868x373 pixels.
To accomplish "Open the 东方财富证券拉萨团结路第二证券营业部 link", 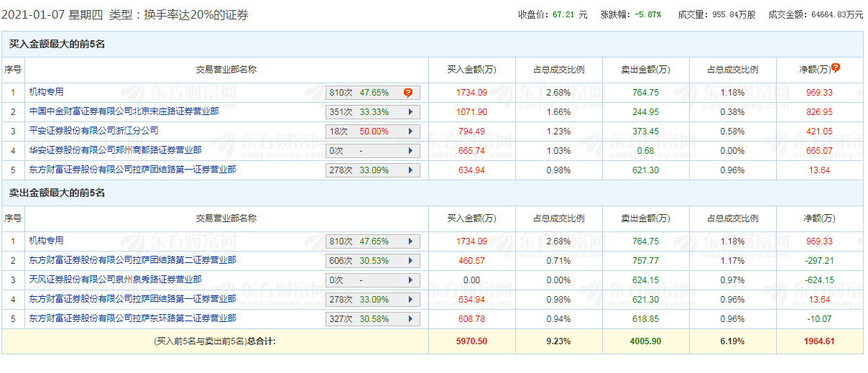I will [132, 260].
